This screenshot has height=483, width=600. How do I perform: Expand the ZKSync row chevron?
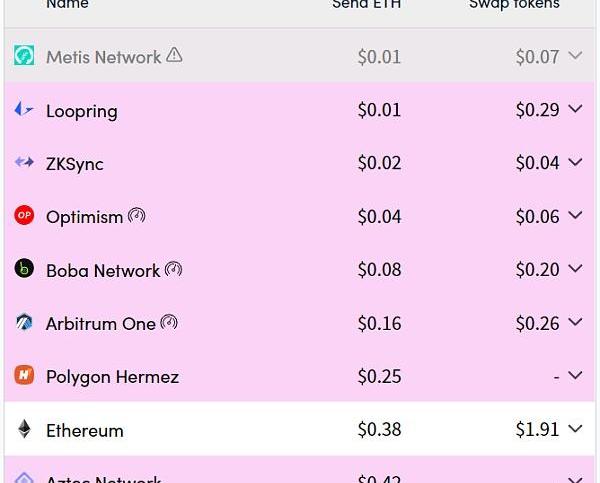(x=575, y=163)
